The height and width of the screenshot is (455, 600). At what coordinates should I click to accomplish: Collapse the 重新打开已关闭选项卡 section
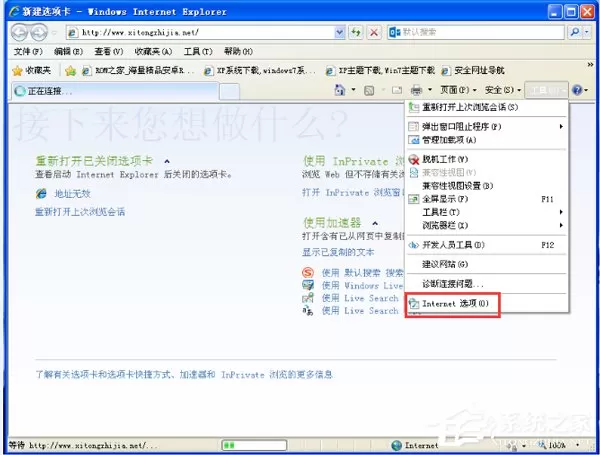click(167, 161)
